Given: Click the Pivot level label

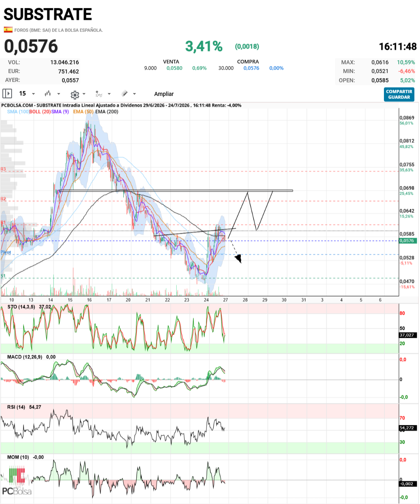Looking at the screenshot, I should (x=6, y=252).
